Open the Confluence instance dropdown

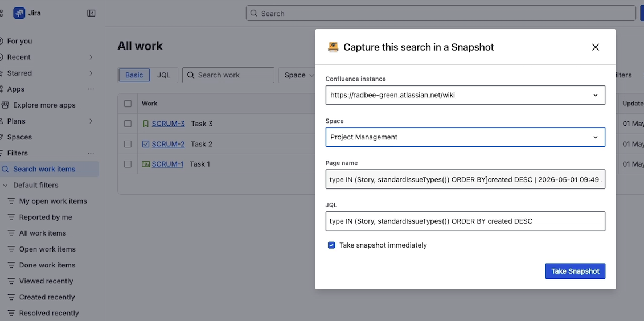point(465,95)
